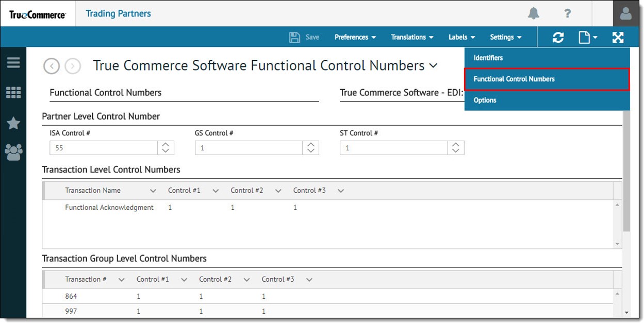644x323 pixels.
Task: Click the user profile icon
Action: pos(625,13)
